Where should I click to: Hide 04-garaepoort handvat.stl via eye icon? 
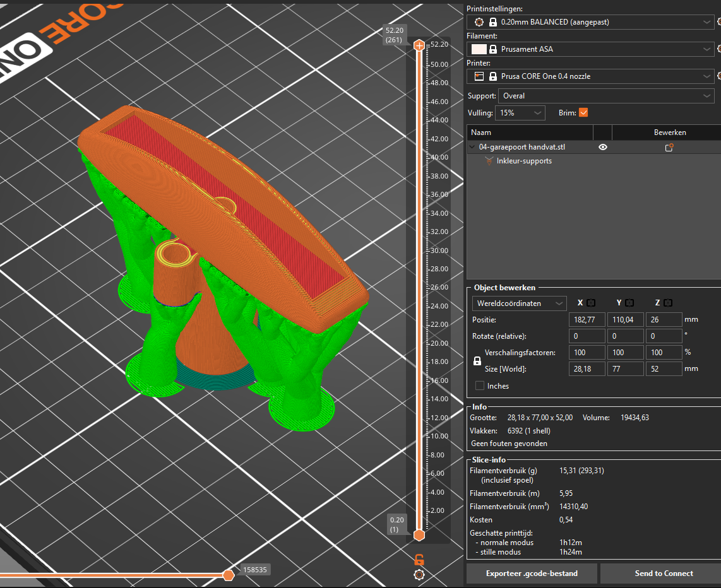click(x=603, y=147)
